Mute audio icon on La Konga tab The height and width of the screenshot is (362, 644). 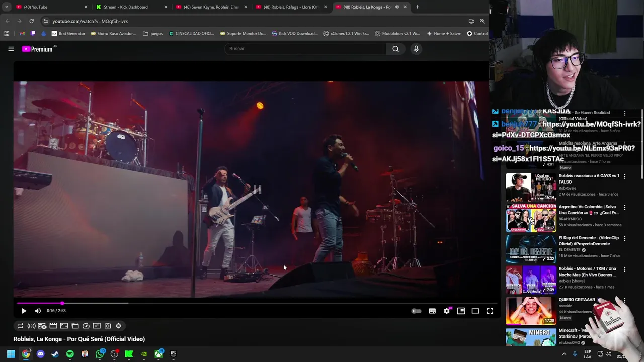(397, 7)
